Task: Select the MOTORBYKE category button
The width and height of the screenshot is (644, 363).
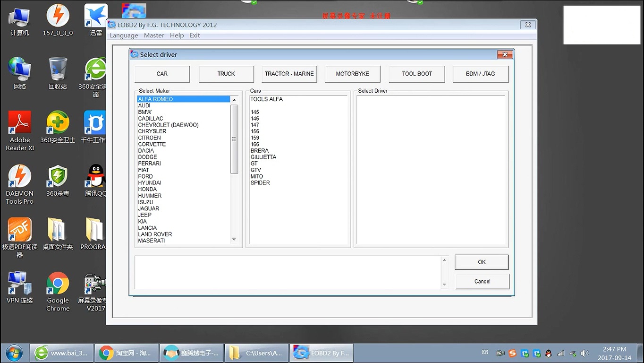Action: [x=353, y=74]
